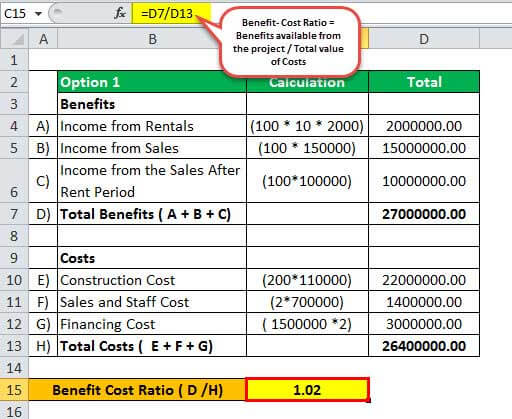Select 'Income from Sales' cell

(152, 148)
